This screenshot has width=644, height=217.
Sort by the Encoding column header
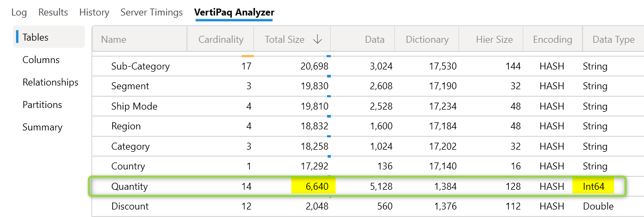(x=552, y=40)
